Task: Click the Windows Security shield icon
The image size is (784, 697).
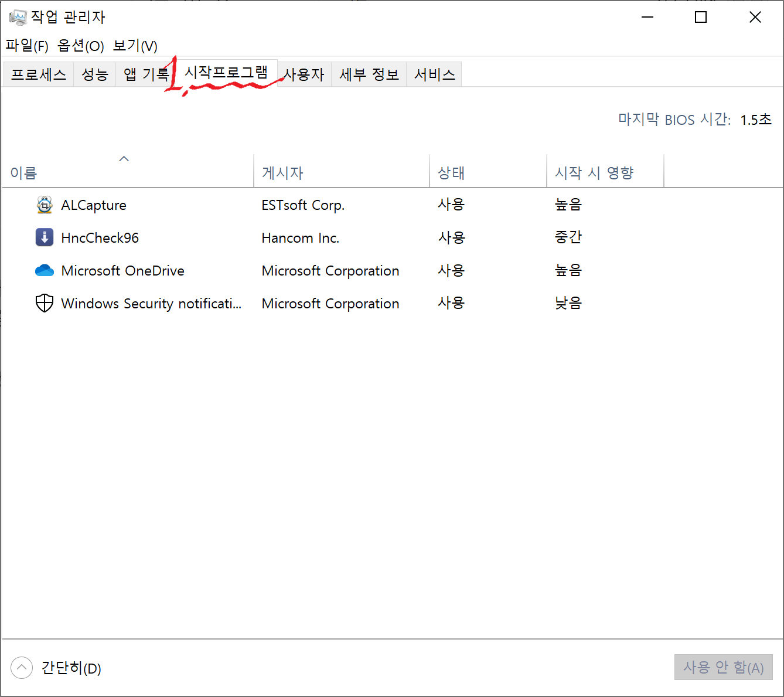Action: [x=45, y=303]
